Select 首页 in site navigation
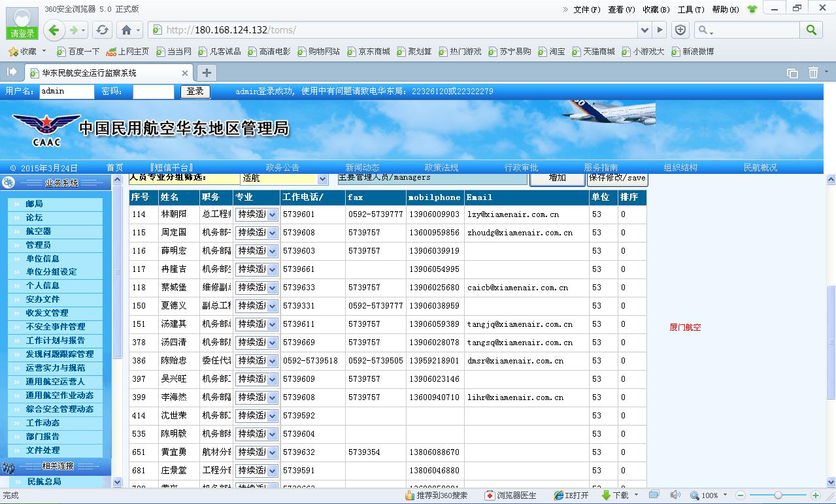836x504 pixels. [114, 167]
